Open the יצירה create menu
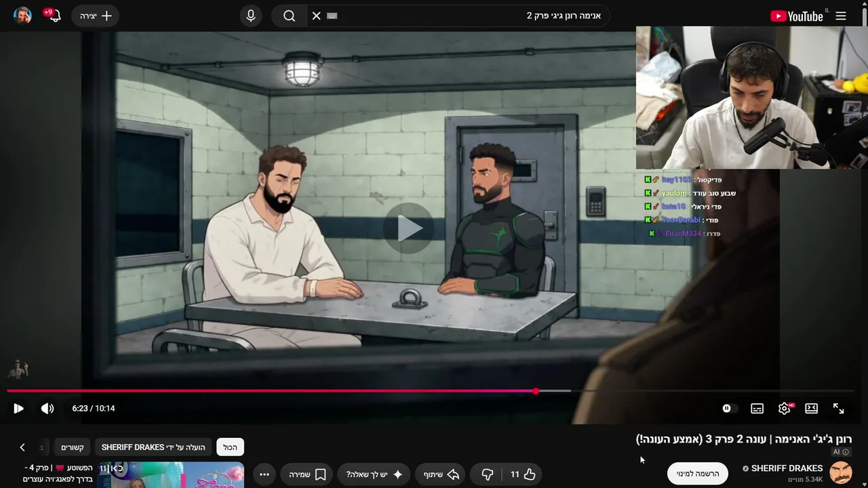Screen dimensions: 868x488 tap(96, 16)
